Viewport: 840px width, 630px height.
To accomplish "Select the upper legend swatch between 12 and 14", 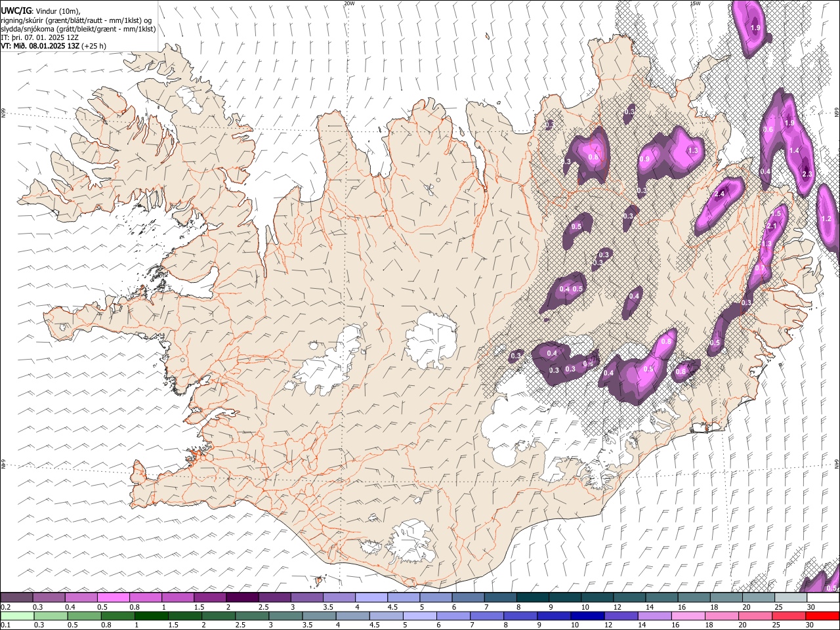I will [x=629, y=598].
